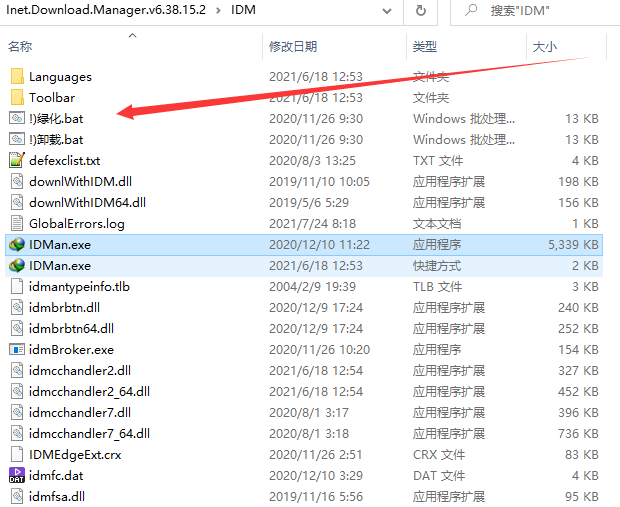Expand the address bar history dropdown
Viewport: 620px width, 507px height.
point(387,11)
